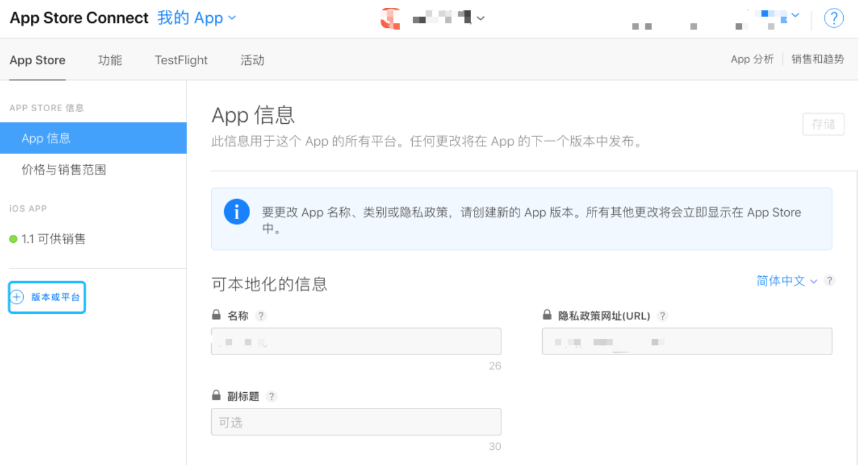Click character count 26 under 名称
This screenshot has width=868, height=465.
click(495, 366)
